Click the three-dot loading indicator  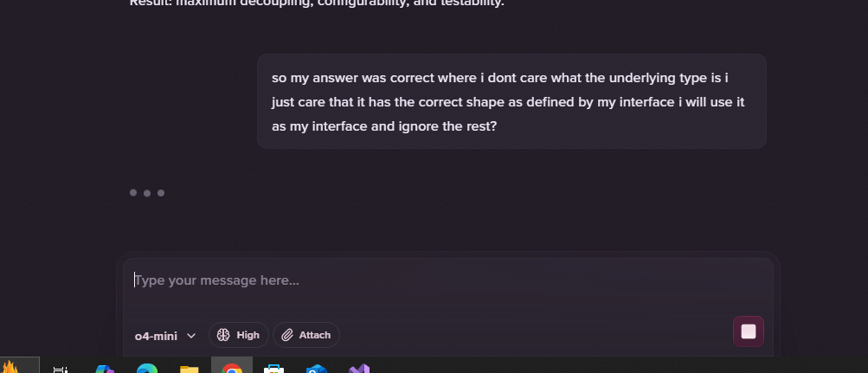point(147,193)
